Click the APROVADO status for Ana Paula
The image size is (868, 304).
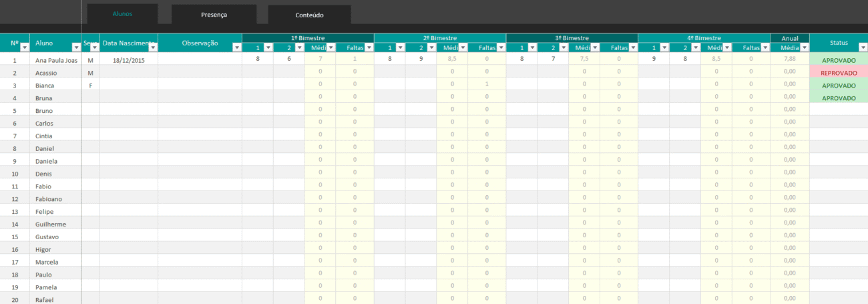(839, 59)
